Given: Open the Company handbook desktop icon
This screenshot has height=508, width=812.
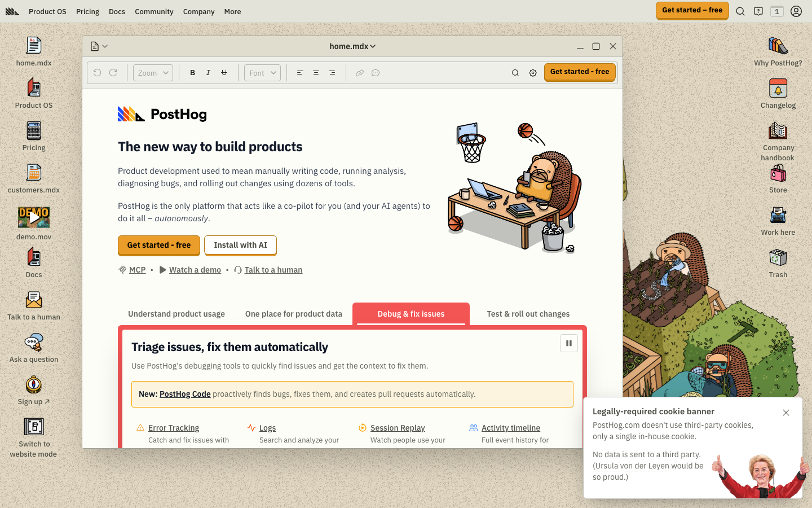Looking at the screenshot, I should coord(778,141).
